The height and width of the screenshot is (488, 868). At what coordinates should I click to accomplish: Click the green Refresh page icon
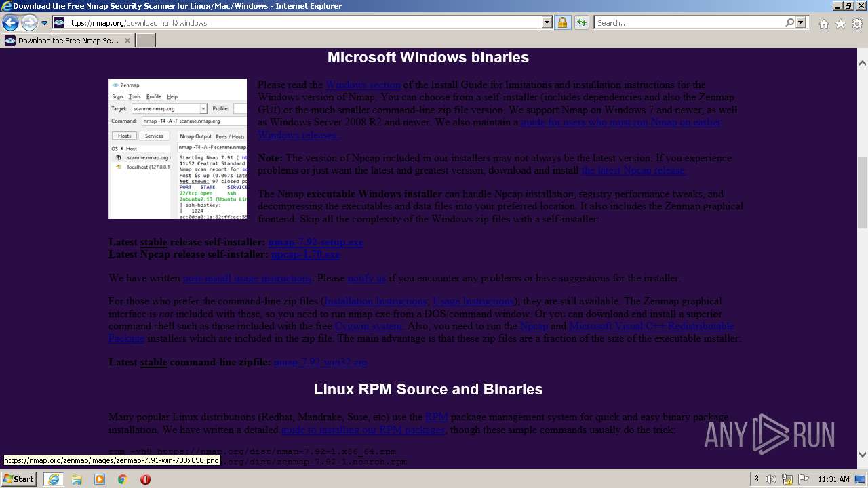(582, 23)
